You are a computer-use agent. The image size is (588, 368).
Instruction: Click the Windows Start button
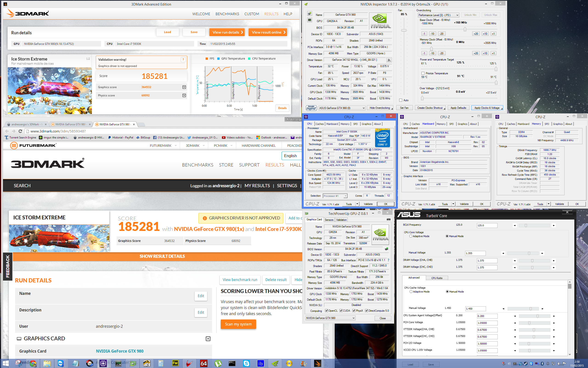(5, 363)
